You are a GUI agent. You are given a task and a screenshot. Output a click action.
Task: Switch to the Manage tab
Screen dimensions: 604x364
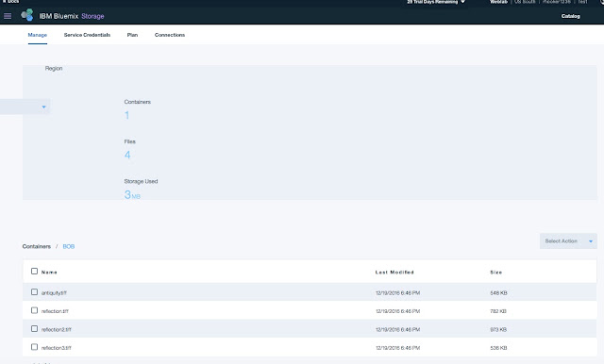tap(38, 35)
